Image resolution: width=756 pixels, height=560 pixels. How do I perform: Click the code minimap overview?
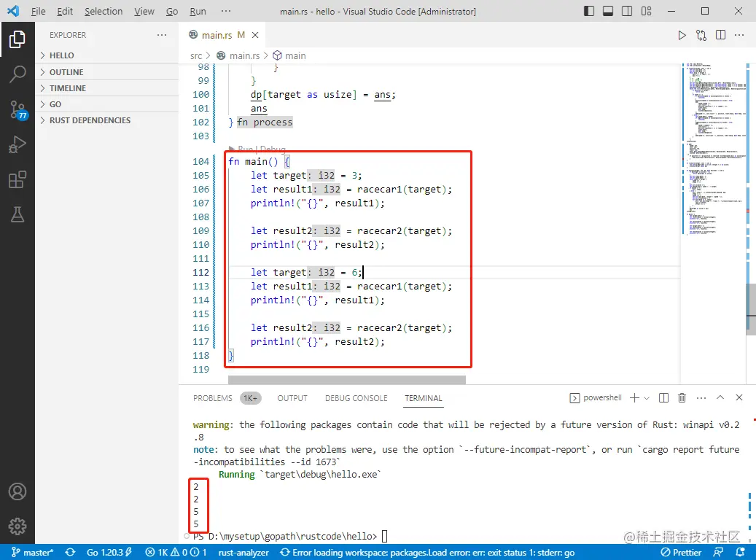[714, 149]
